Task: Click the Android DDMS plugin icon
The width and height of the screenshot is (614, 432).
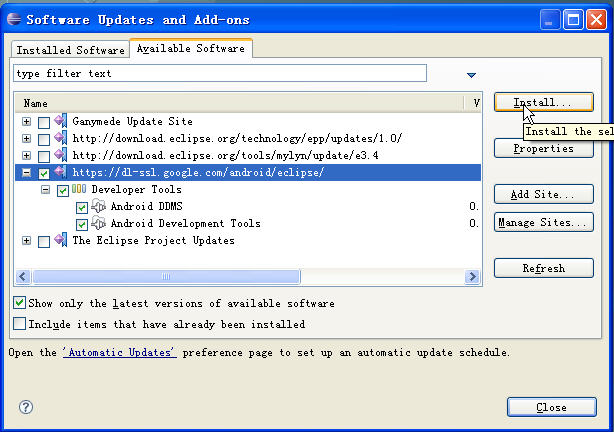Action: (98, 206)
